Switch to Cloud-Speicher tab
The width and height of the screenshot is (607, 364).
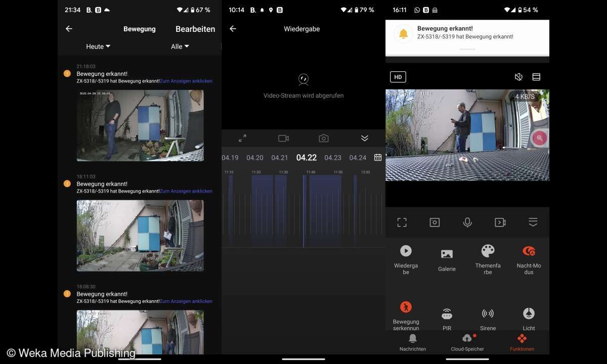click(467, 343)
